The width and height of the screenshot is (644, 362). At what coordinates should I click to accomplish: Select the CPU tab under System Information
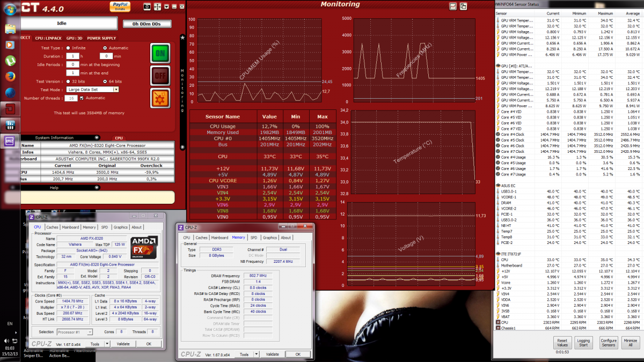(x=119, y=138)
